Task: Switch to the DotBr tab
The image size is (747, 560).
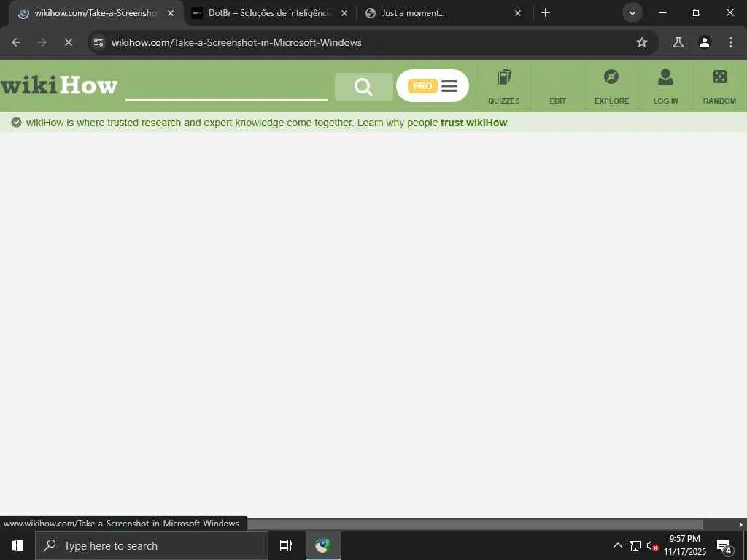Action: (x=270, y=13)
